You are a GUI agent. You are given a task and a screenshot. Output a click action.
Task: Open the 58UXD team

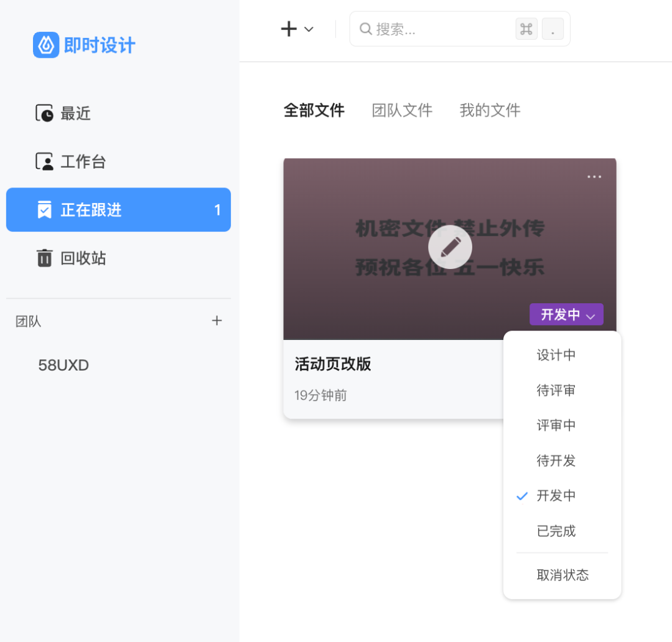click(x=63, y=365)
